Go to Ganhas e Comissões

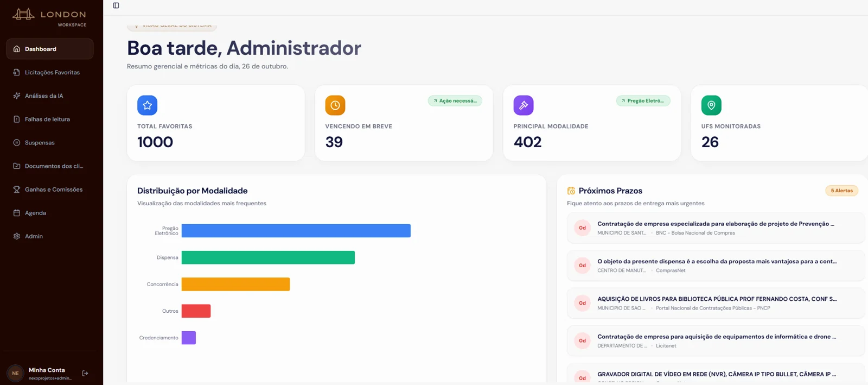point(50,189)
